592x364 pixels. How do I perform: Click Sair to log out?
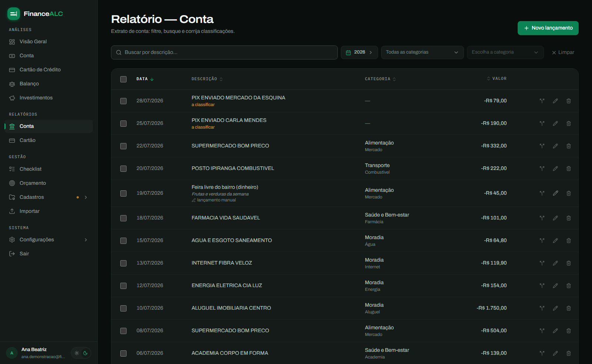click(x=48, y=254)
